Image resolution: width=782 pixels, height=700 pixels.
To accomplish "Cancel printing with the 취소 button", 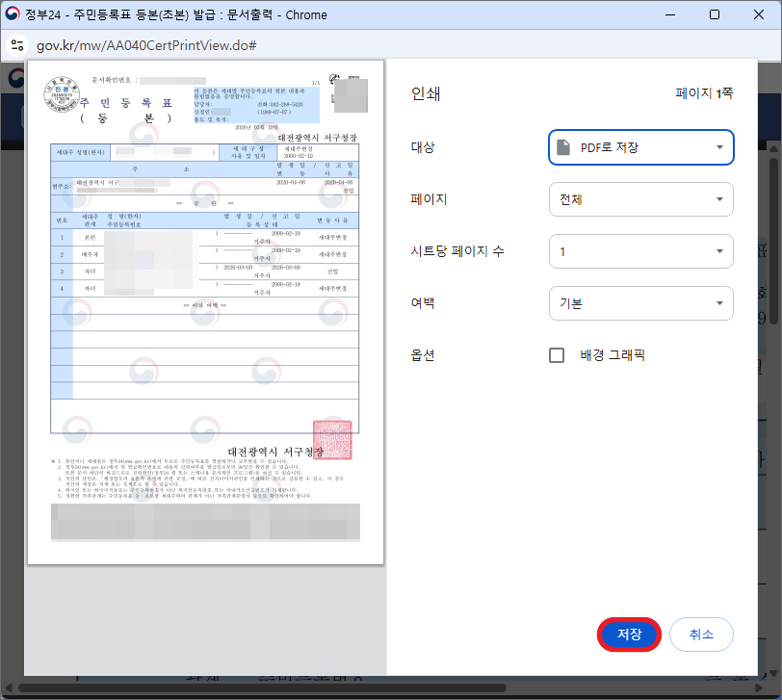I will pos(701,635).
